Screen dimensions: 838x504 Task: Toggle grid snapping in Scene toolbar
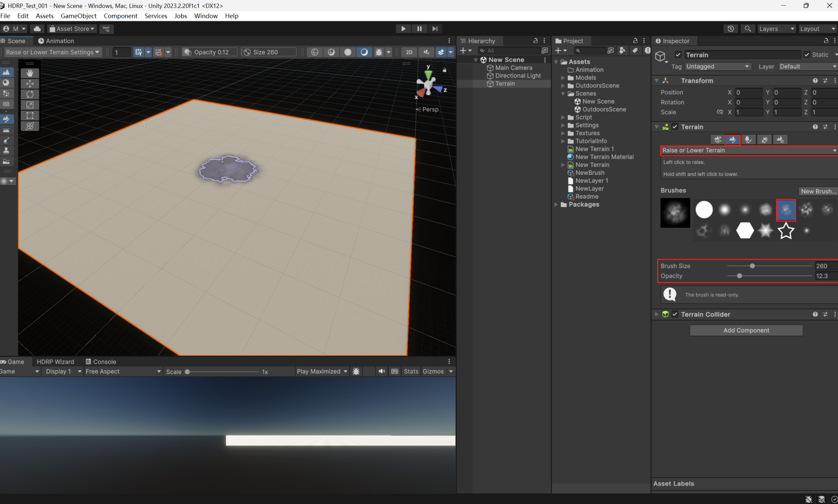[138, 52]
